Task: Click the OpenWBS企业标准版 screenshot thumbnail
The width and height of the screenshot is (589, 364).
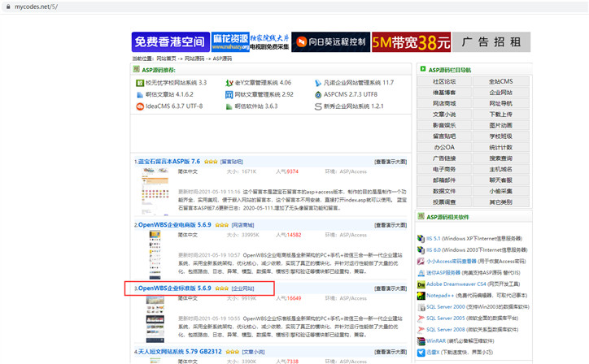Action: click(155, 319)
